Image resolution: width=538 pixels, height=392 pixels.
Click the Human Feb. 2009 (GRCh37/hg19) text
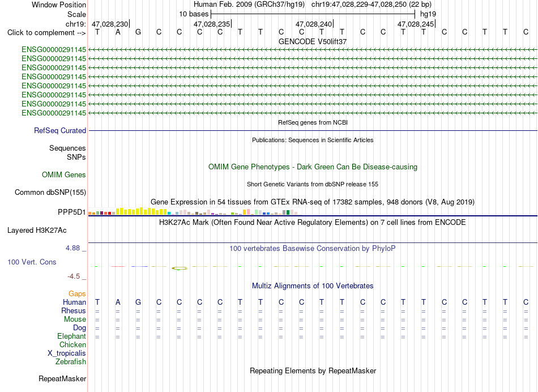(x=249, y=5)
